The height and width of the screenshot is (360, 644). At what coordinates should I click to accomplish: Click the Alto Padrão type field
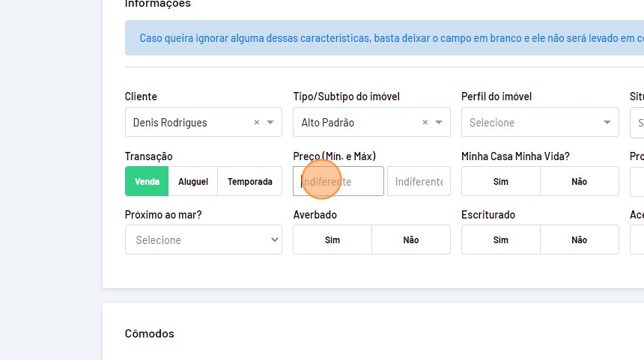point(352,123)
